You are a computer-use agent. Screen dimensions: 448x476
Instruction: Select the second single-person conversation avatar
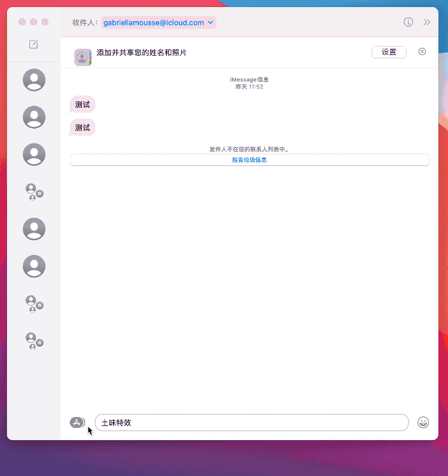pyautogui.click(x=34, y=117)
